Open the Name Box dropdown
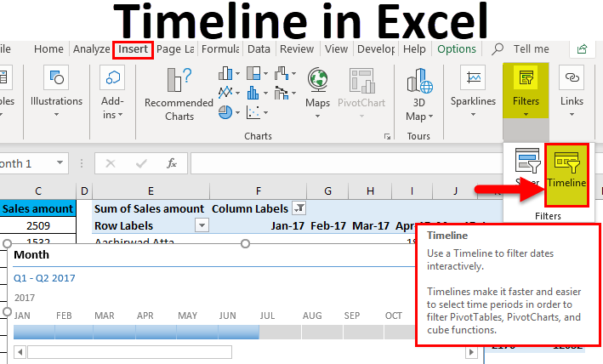Image resolution: width=603 pixels, height=364 pixels. click(x=60, y=162)
